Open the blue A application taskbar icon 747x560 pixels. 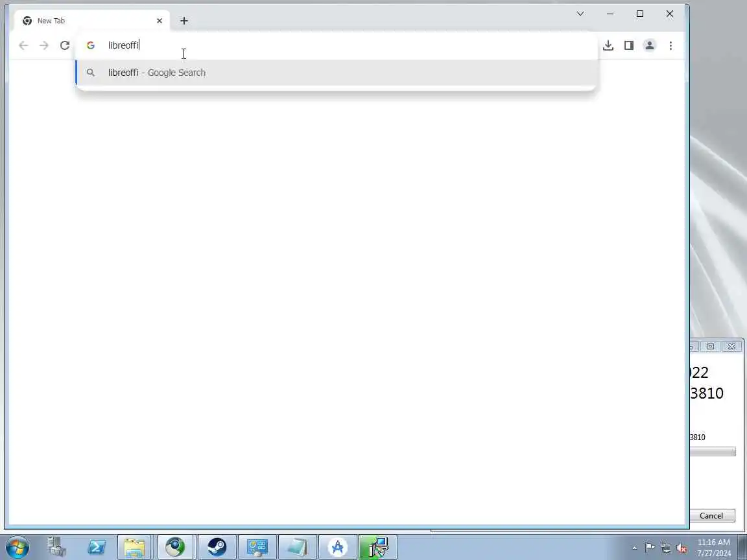click(337, 546)
